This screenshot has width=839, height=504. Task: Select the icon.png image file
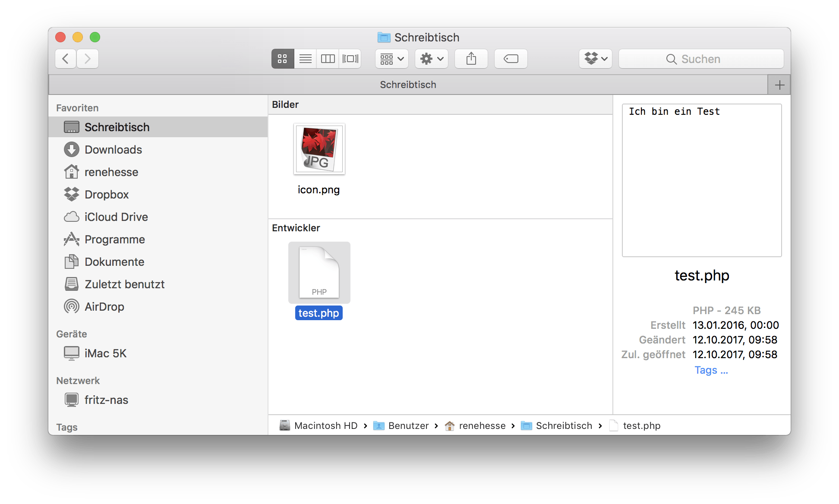(x=319, y=149)
